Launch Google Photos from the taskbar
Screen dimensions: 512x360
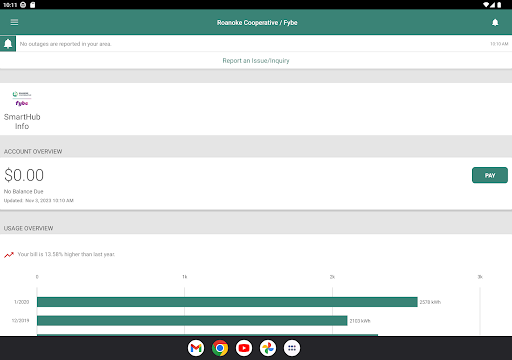268,348
